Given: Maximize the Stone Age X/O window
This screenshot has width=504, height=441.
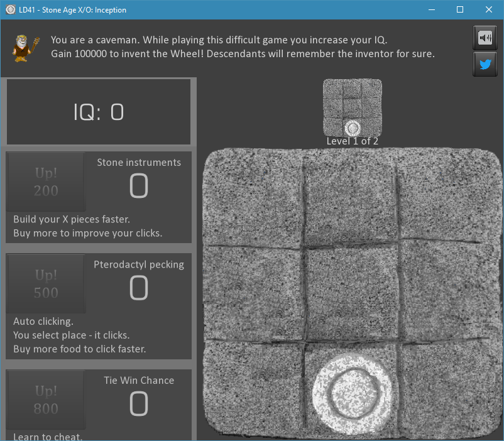Looking at the screenshot, I should click(460, 9).
